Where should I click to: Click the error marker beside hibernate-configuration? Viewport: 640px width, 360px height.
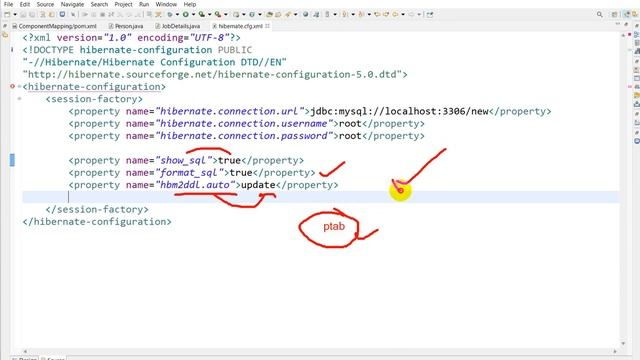[x=12, y=87]
